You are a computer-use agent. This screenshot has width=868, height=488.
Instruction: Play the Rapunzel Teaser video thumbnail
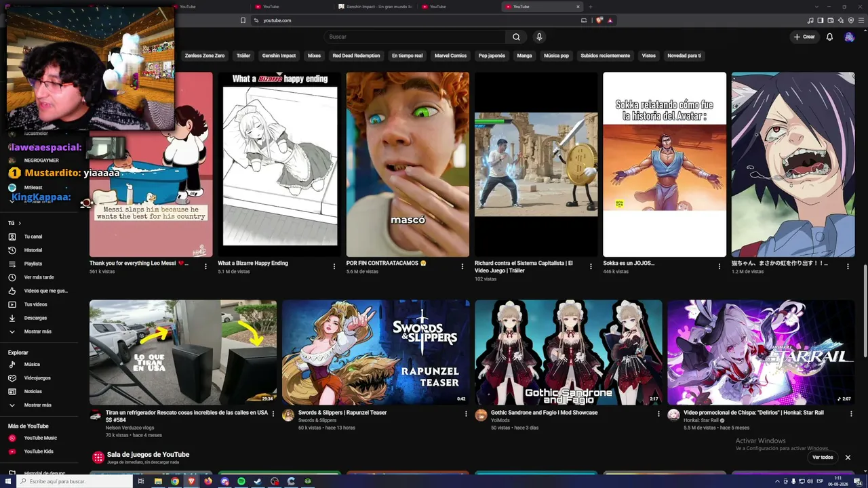[x=376, y=352]
